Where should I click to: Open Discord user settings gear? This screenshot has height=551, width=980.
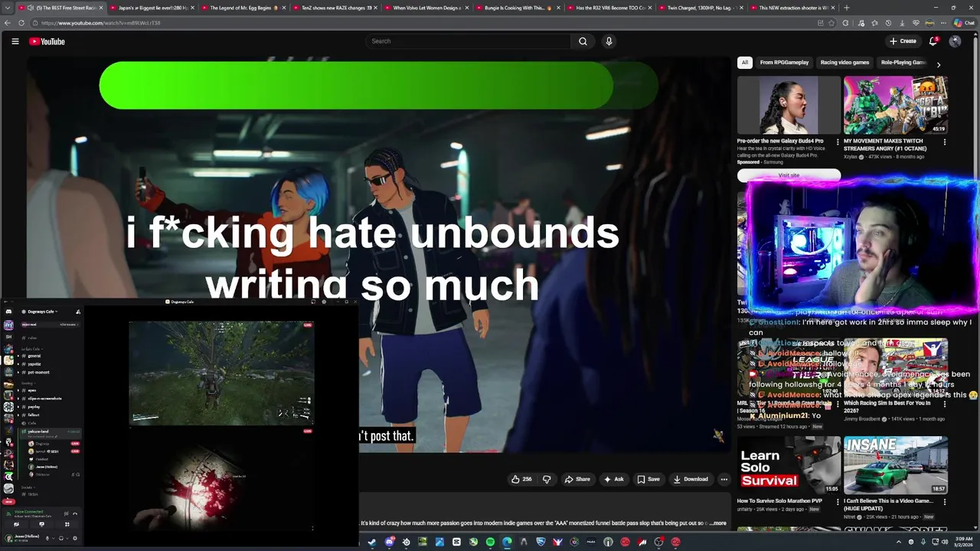(74, 538)
